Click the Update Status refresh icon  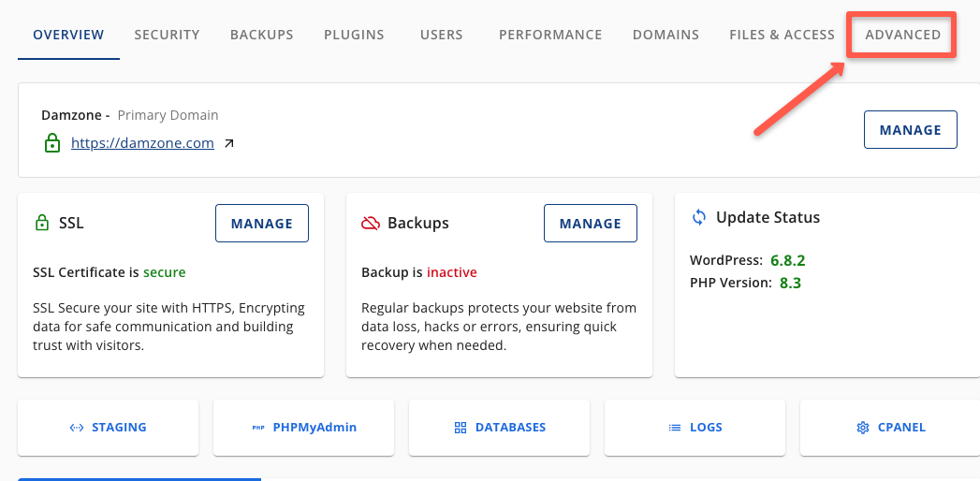pos(698,217)
